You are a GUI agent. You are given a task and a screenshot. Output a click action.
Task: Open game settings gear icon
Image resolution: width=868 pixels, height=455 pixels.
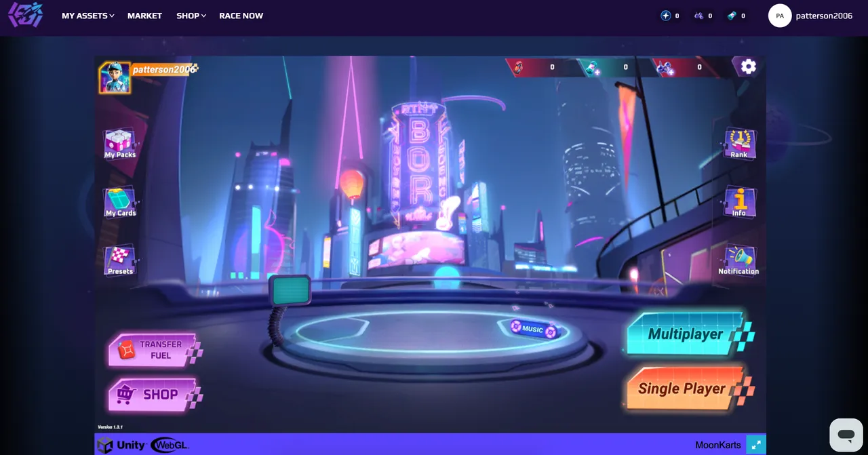[748, 66]
